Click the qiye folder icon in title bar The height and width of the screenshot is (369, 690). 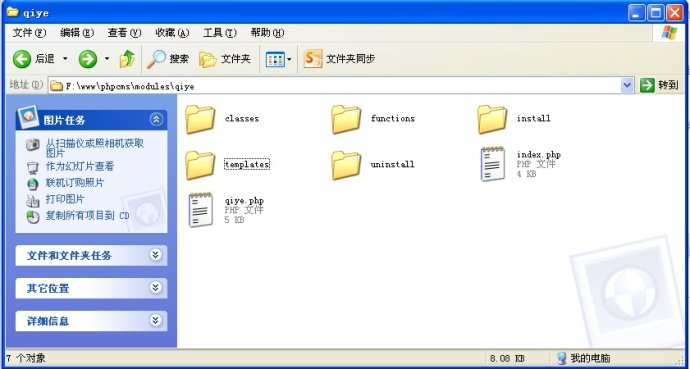[12, 12]
